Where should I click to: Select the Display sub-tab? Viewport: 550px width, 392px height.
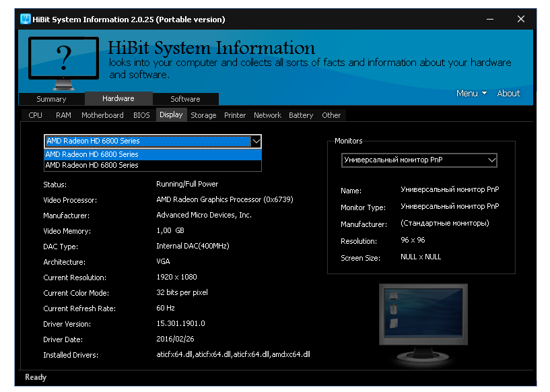[x=171, y=115]
